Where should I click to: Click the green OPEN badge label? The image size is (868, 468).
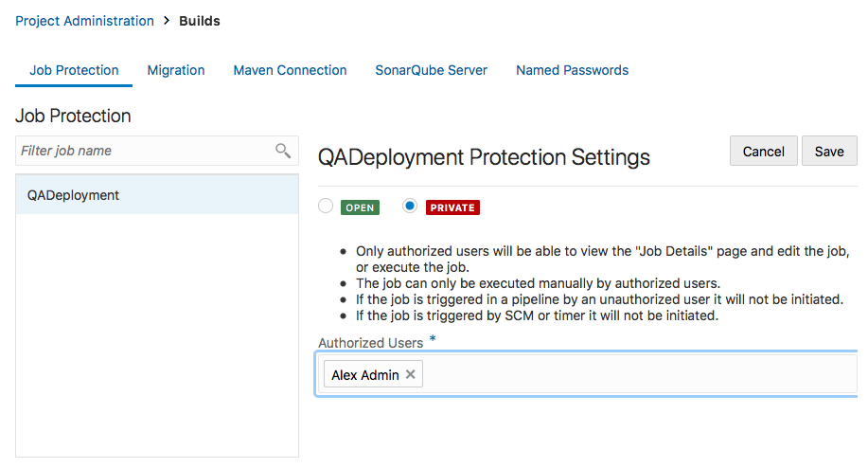[x=360, y=207]
